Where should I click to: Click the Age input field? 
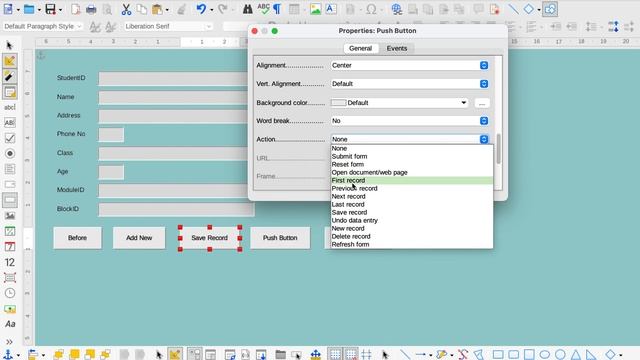tap(111, 172)
